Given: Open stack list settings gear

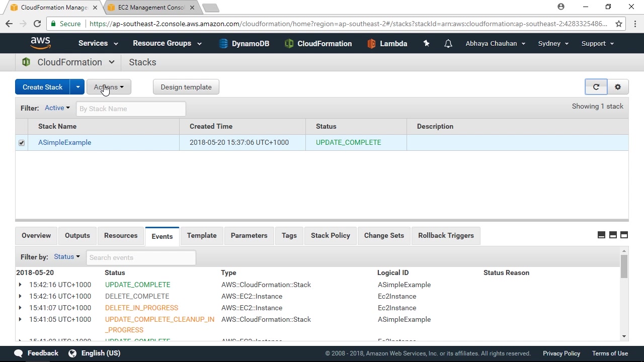Looking at the screenshot, I should [618, 87].
